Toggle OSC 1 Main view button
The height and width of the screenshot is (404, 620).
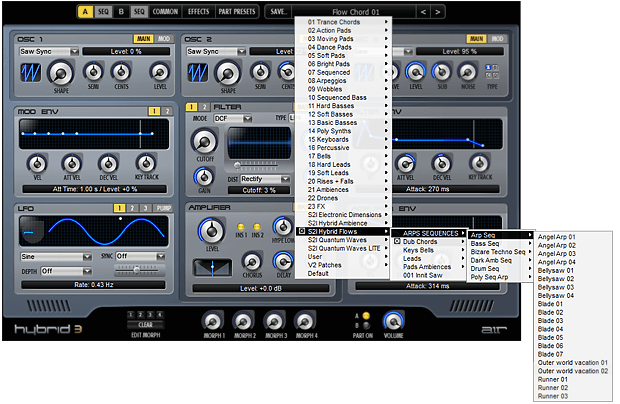pyautogui.click(x=144, y=39)
